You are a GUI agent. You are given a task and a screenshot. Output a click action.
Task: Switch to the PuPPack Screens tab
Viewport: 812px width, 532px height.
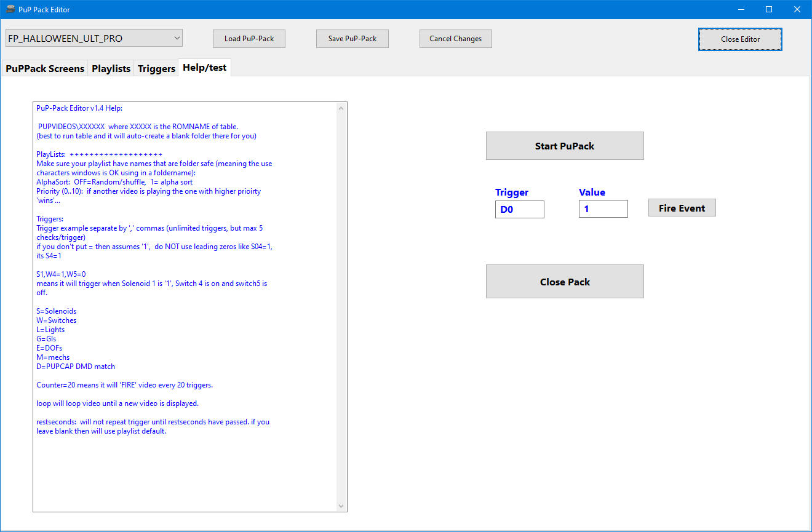click(x=45, y=68)
